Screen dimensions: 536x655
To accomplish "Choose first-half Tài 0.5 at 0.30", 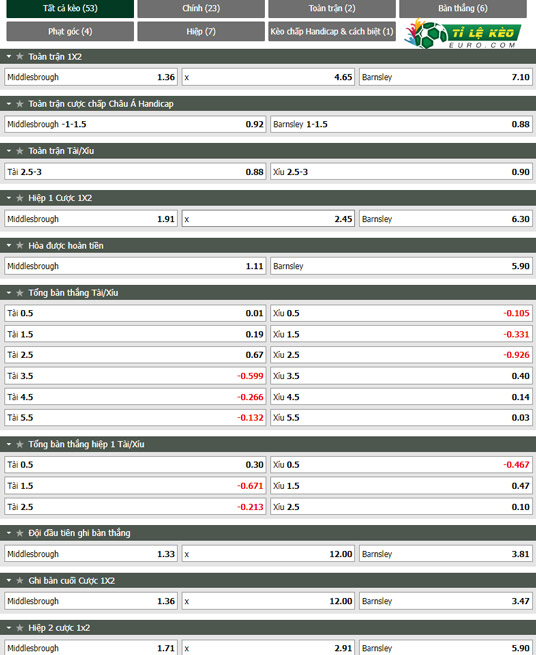I will point(135,465).
